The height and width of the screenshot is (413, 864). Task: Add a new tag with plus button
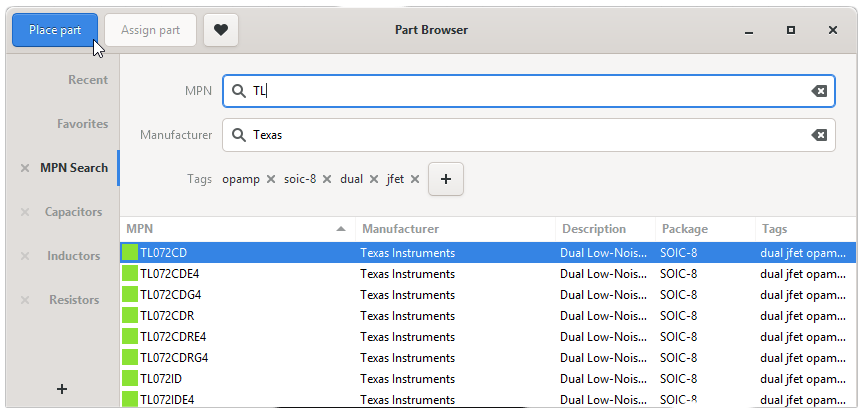pyautogui.click(x=446, y=179)
